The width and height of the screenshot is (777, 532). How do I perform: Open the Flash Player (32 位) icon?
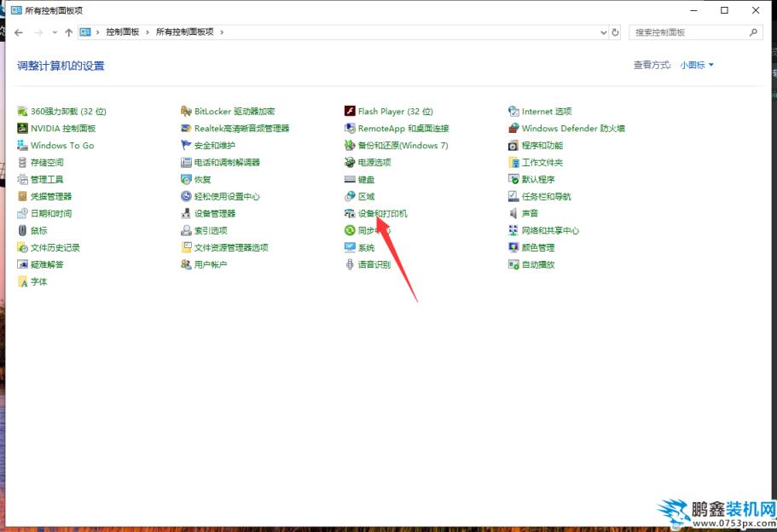350,111
